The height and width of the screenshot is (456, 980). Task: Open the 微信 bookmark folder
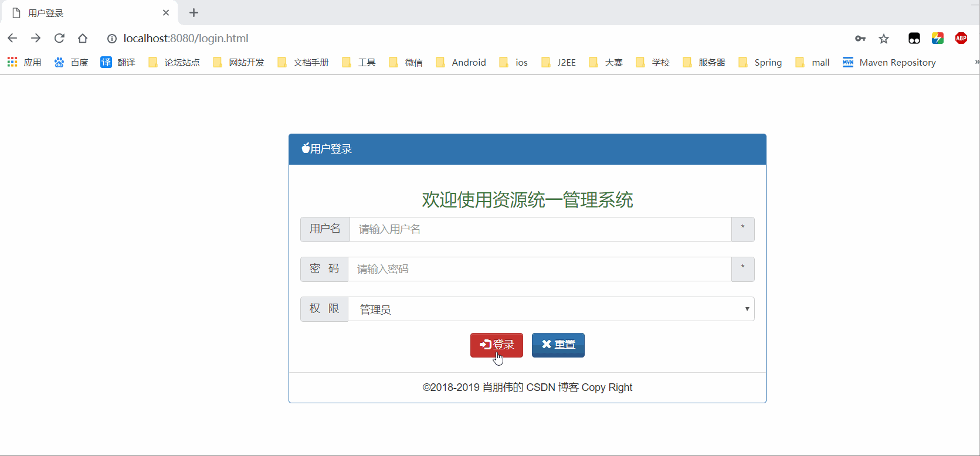pyautogui.click(x=406, y=62)
